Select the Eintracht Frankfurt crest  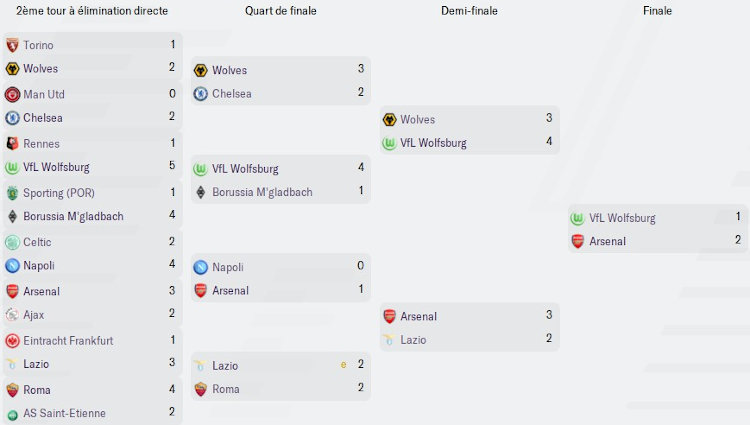[x=12, y=340]
